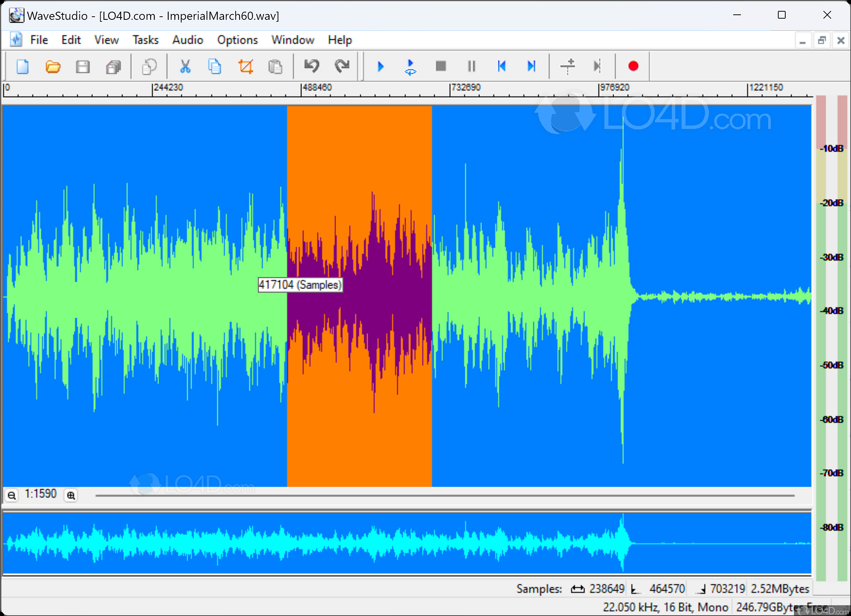Pause audio playback

[471, 66]
